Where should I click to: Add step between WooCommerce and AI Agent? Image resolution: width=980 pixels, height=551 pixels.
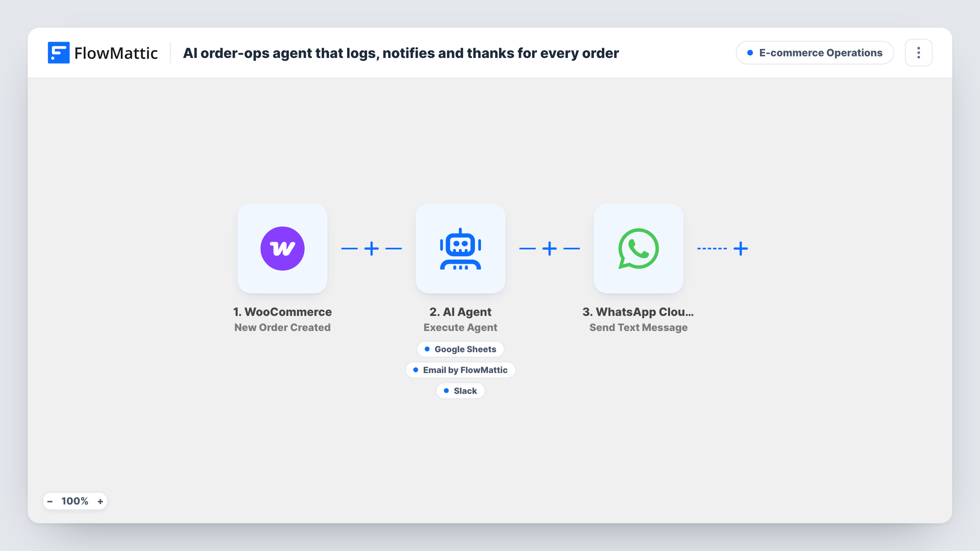pyautogui.click(x=371, y=248)
